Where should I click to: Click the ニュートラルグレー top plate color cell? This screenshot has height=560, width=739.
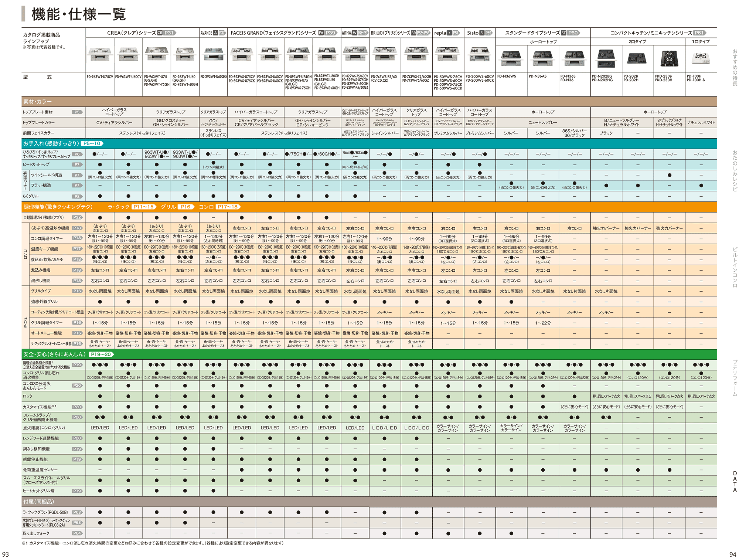click(x=543, y=122)
